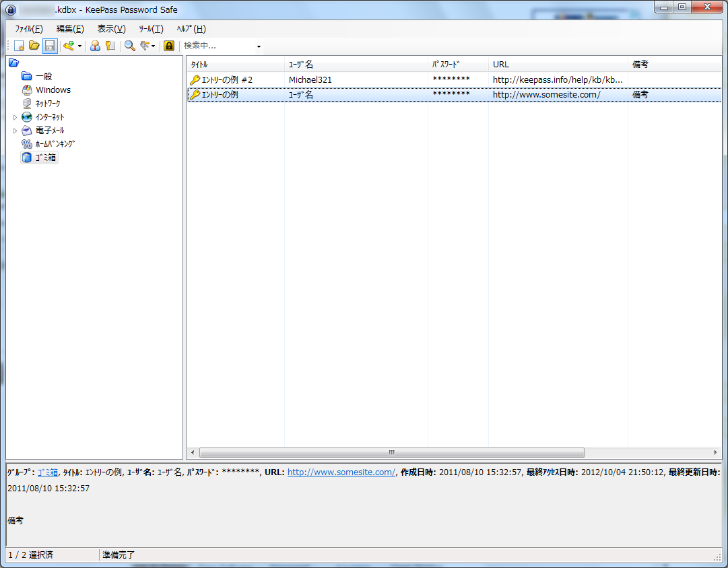
Task: Lock the workspace with the padlock icon
Action: [x=169, y=46]
